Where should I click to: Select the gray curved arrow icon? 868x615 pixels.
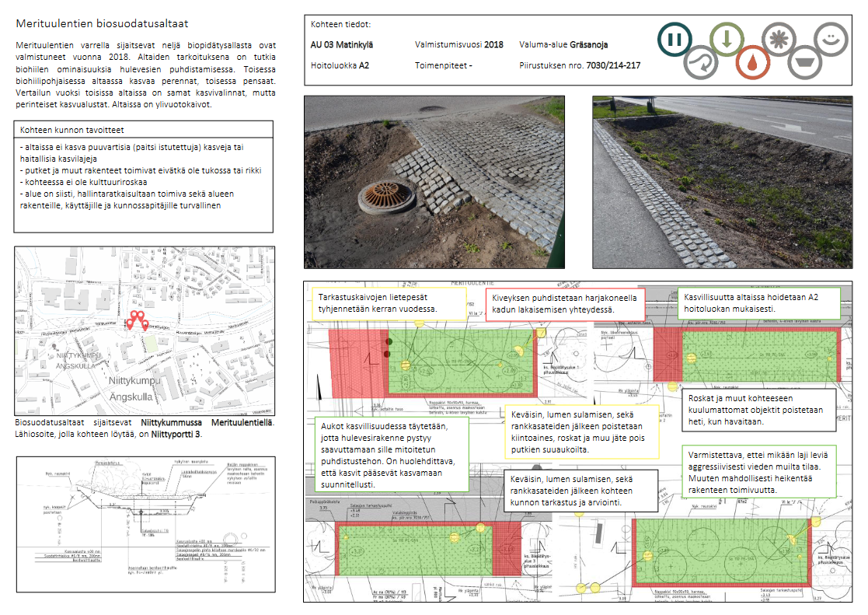point(700,62)
